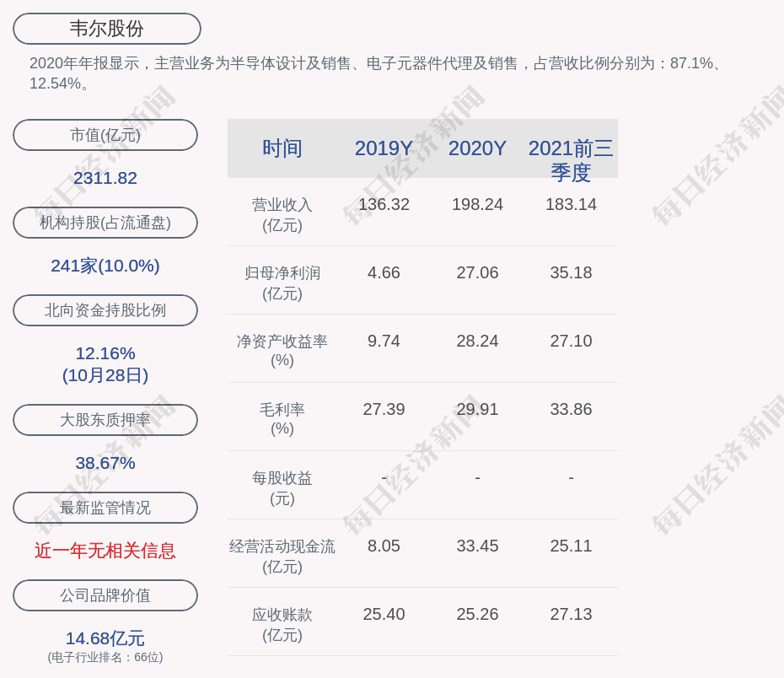Click receivables value 27.13
Image resolution: width=784 pixels, height=678 pixels.
click(x=571, y=615)
